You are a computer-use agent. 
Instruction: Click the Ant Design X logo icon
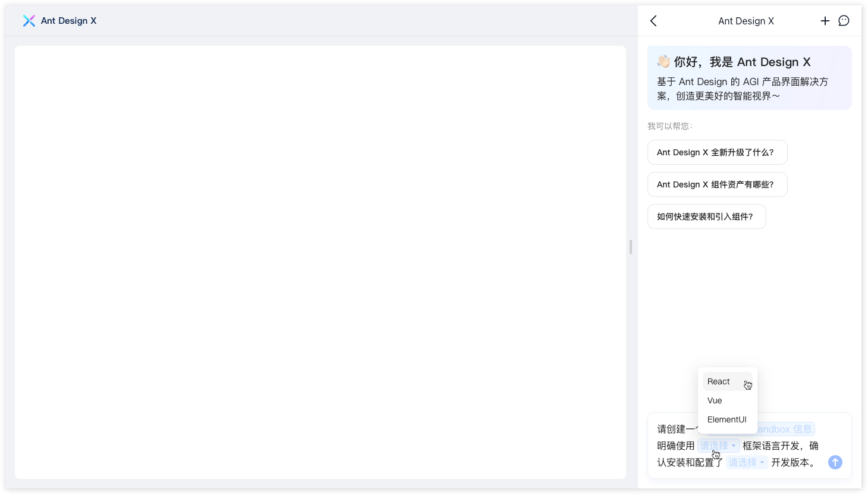(29, 21)
